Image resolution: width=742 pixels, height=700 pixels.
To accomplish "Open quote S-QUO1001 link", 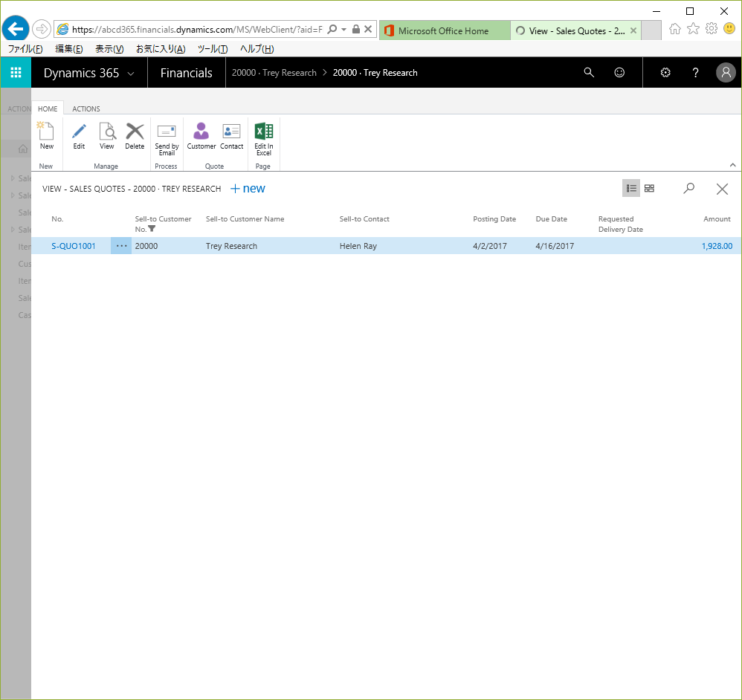I will 74,246.
